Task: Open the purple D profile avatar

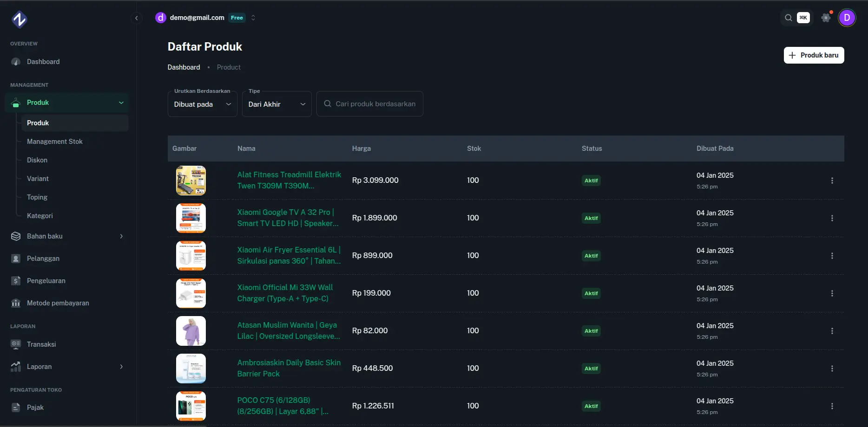Action: pyautogui.click(x=847, y=18)
